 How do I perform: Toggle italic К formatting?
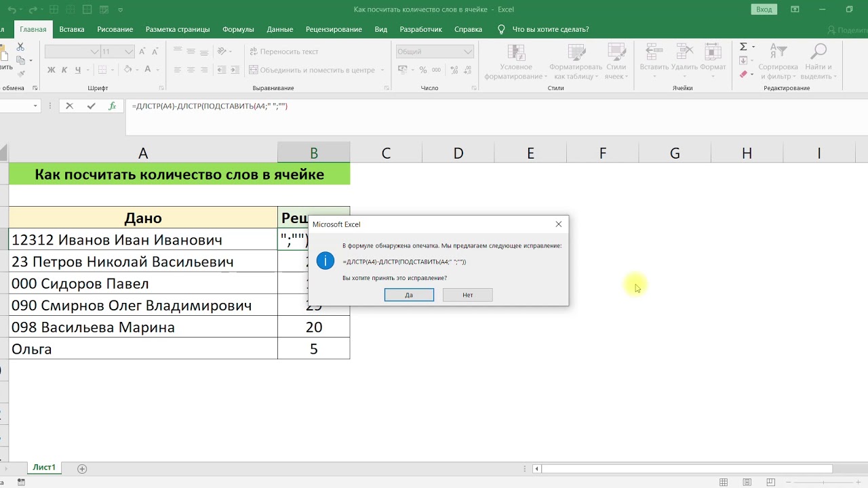pos(64,70)
